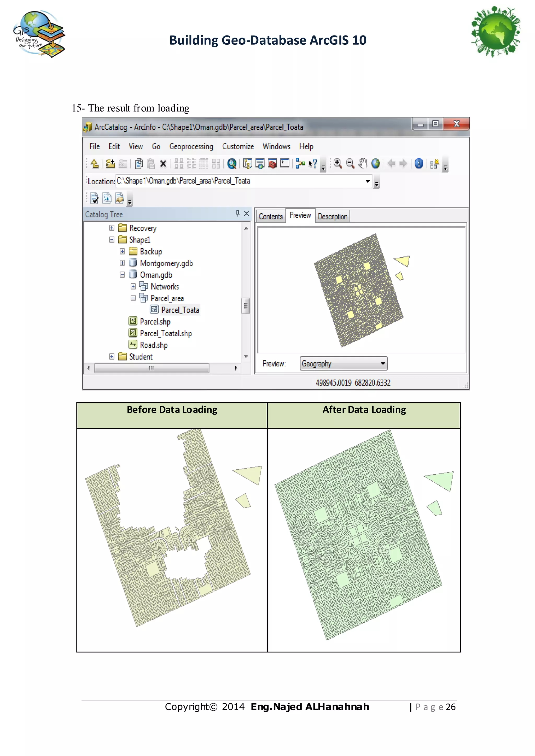This screenshot has width=535, height=756.
Task: Minimize the ArcCatalog window
Action: coord(420,125)
